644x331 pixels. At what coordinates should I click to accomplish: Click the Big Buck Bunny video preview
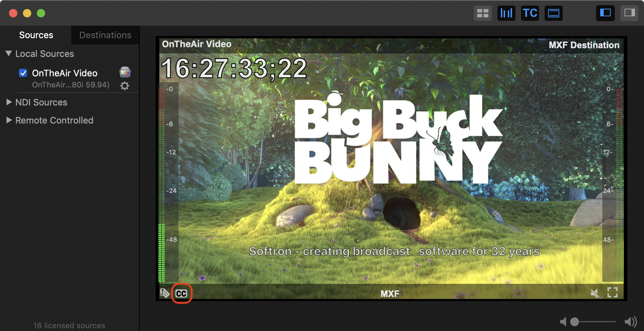click(391, 169)
